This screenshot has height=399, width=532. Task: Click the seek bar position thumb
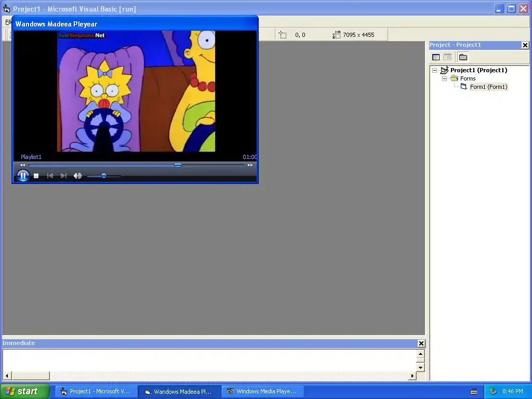178,165
